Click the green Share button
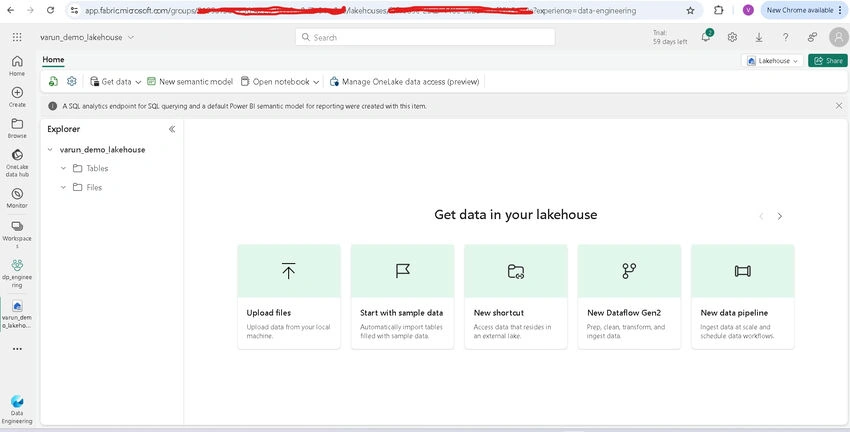The image size is (850, 432). tap(828, 61)
